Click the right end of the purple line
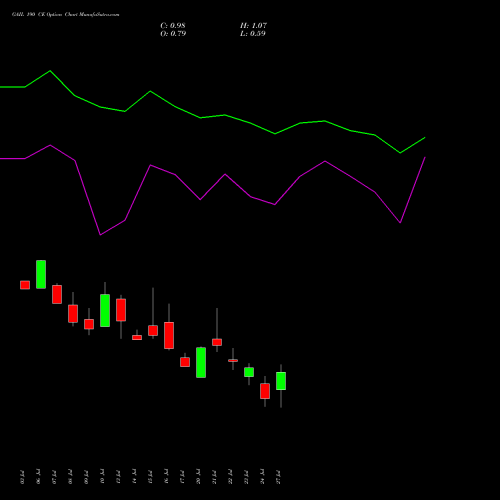The width and height of the screenshot is (500, 500). (x=425, y=157)
